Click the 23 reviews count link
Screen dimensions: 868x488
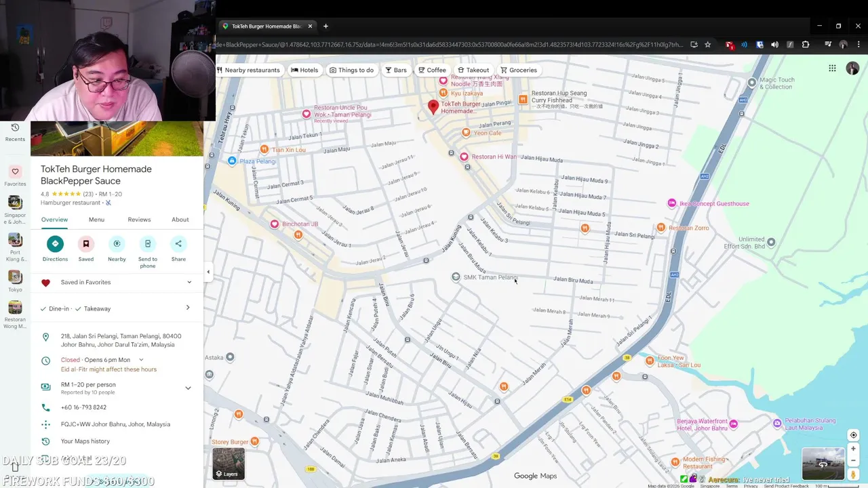(88, 195)
